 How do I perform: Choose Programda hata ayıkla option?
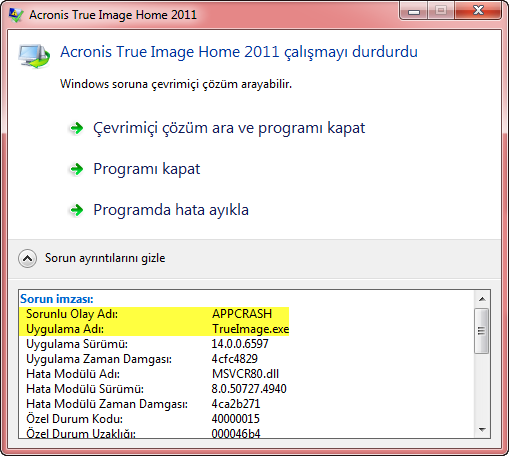click(171, 210)
